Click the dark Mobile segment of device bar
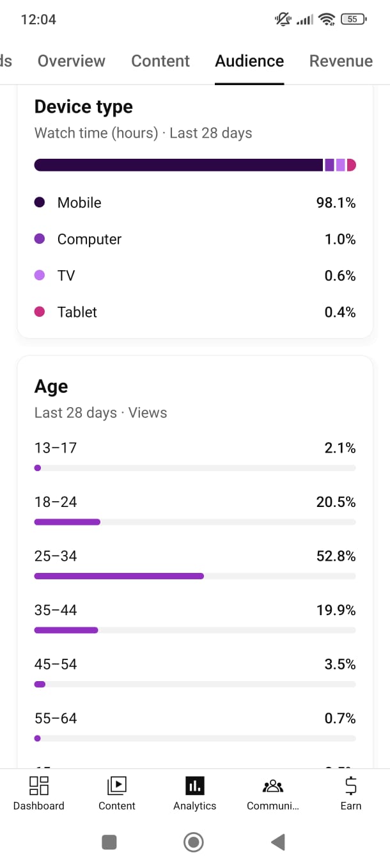 click(178, 165)
